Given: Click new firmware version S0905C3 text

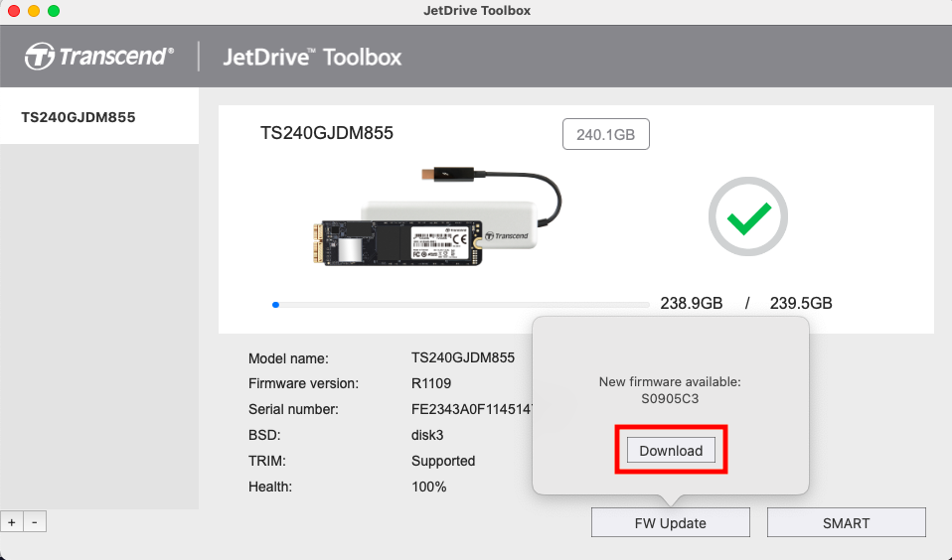Looking at the screenshot, I should pos(670,398).
